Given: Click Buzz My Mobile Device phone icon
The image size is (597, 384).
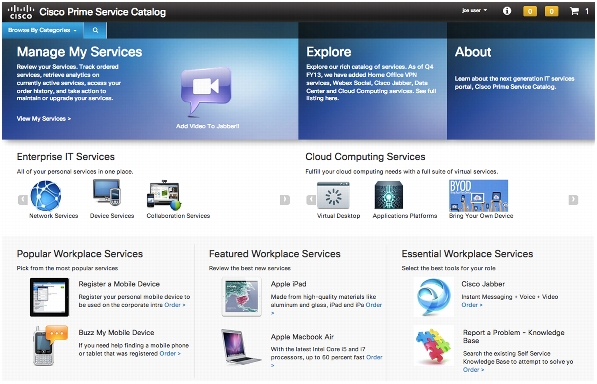Looking at the screenshot, I should pos(50,346).
